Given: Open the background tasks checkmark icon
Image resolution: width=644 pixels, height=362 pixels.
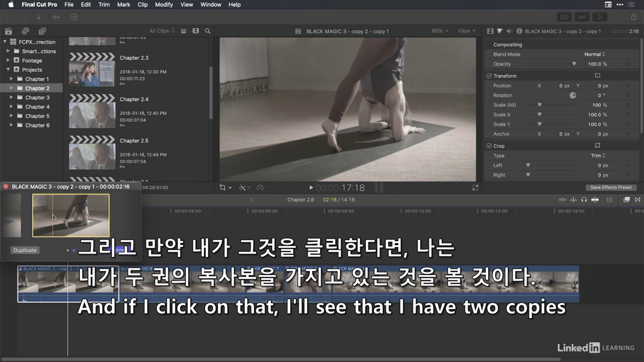Looking at the screenshot, I should coord(74,17).
